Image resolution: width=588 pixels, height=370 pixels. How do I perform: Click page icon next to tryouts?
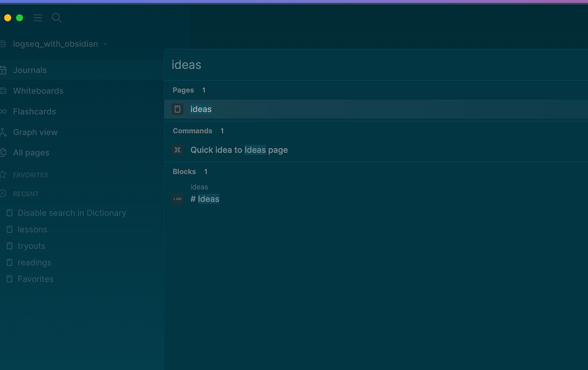click(10, 246)
